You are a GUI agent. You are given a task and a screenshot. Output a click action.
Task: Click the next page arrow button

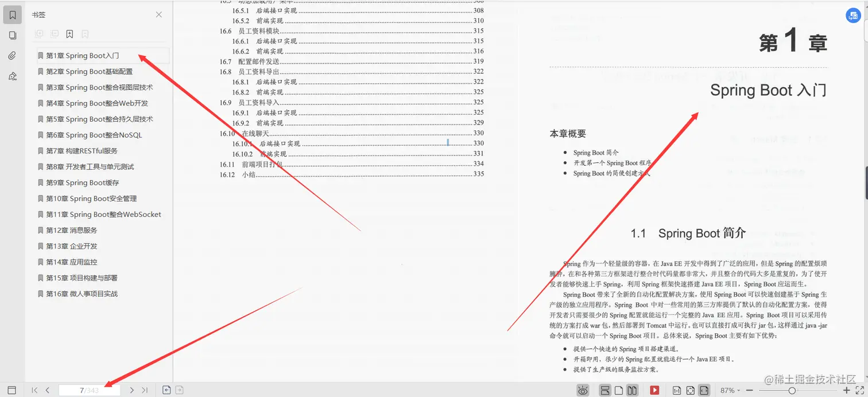[131, 389]
